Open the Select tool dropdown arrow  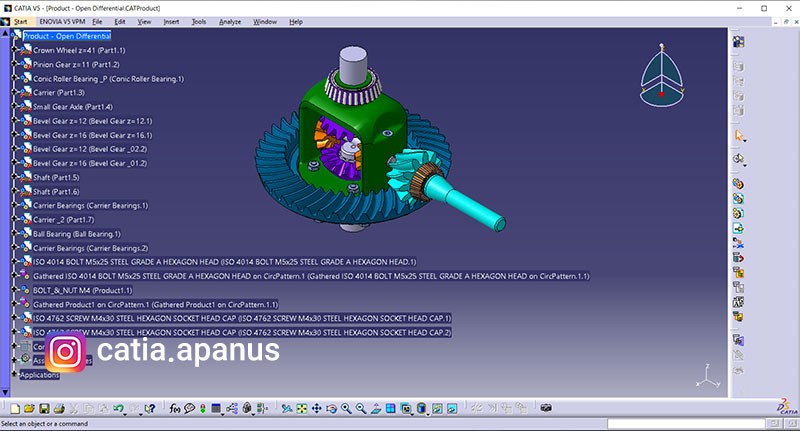(x=744, y=140)
